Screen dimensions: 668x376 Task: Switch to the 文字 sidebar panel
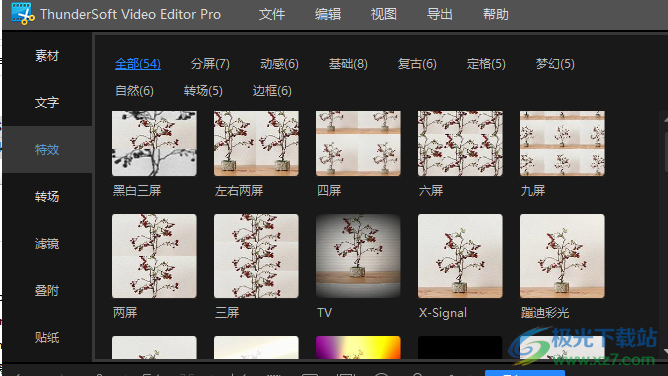[x=47, y=103]
